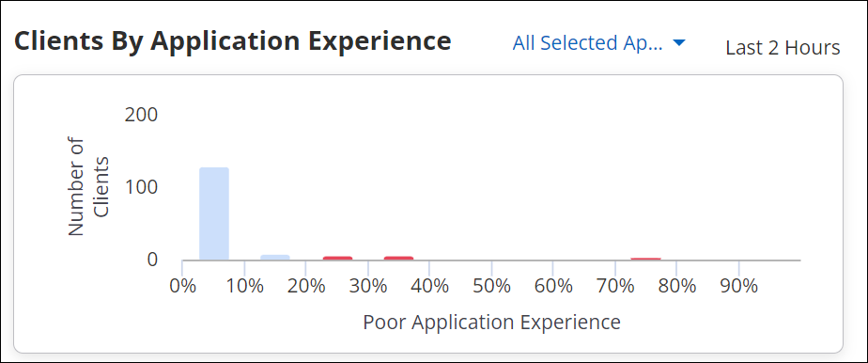Click the 100 y-axis tick label

[141, 187]
